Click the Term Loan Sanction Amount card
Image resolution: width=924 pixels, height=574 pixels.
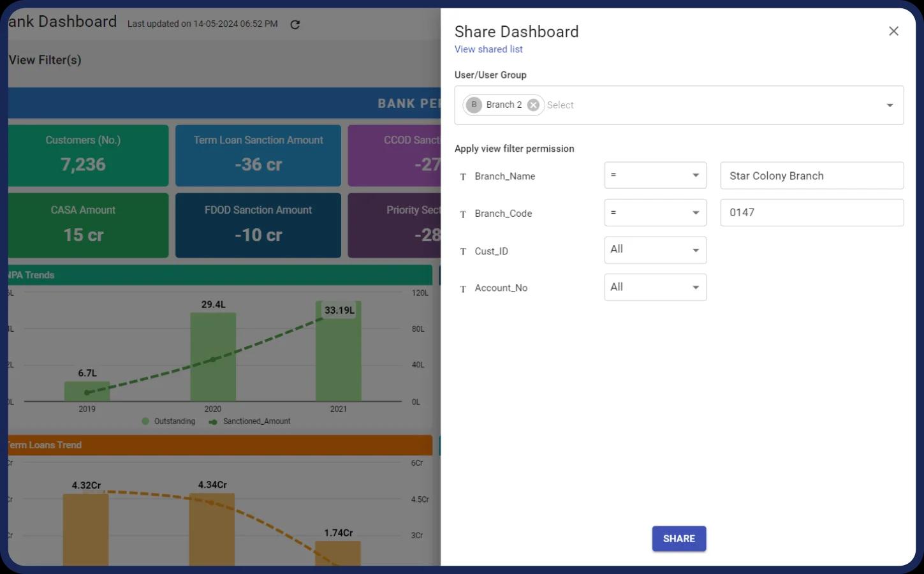point(258,156)
